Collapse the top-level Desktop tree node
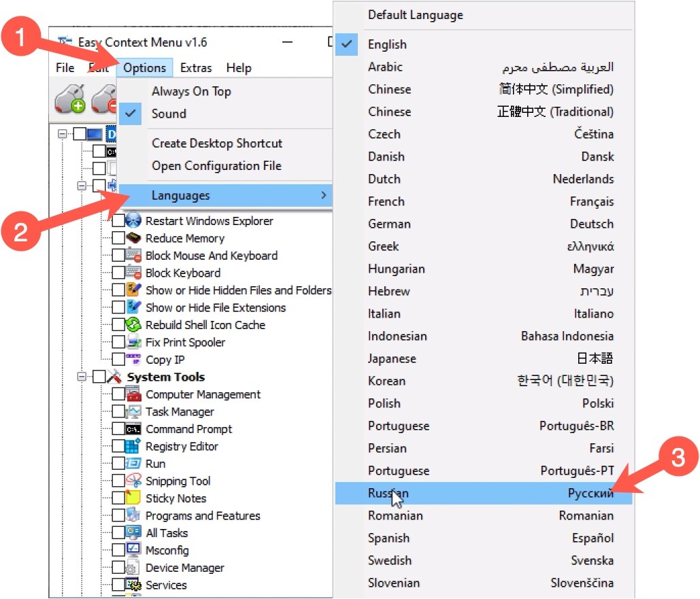Screen dimensions: 700x599 [x=63, y=133]
